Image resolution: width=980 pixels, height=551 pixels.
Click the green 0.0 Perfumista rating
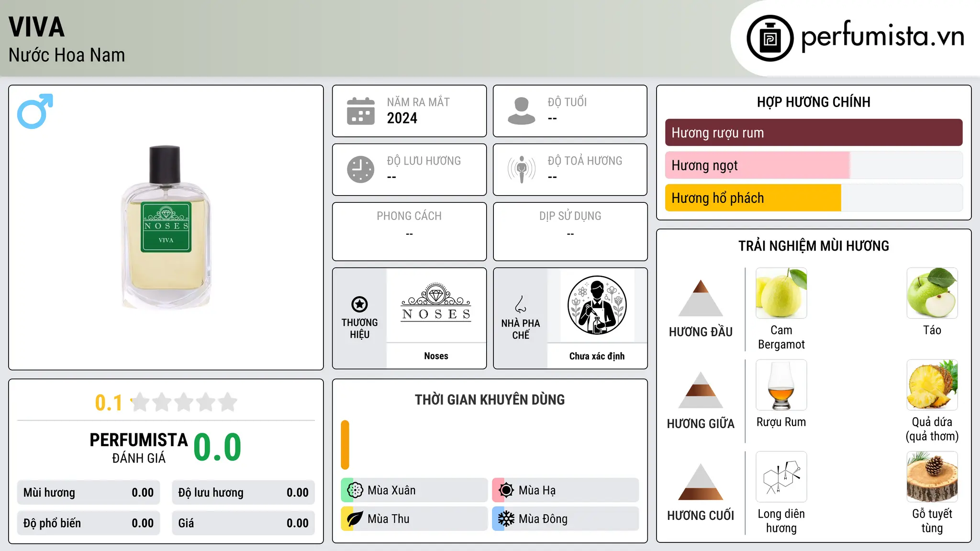(x=217, y=447)
